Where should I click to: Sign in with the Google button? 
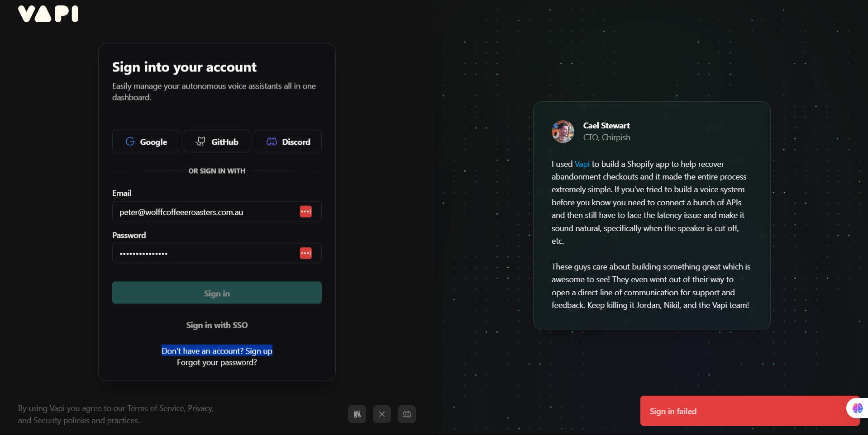click(146, 142)
